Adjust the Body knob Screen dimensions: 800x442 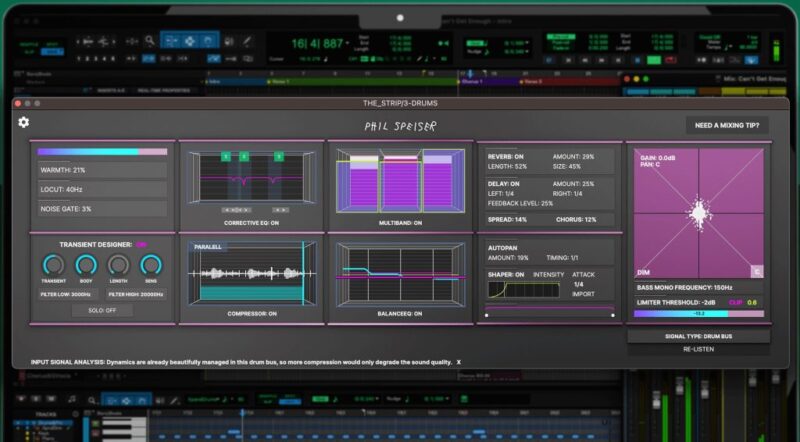87,264
